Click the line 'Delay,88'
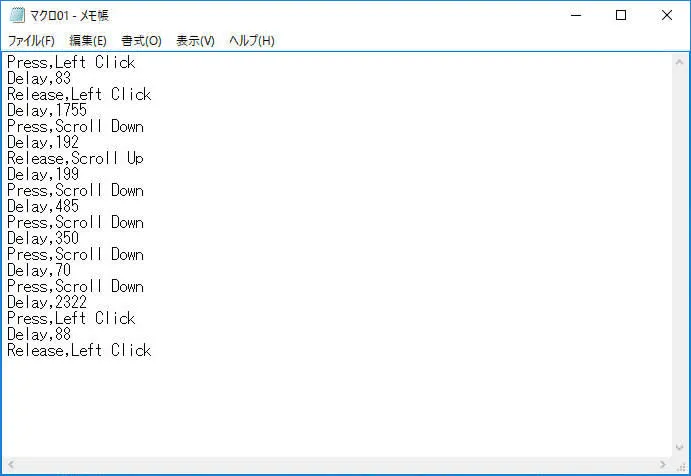Screen dimensions: 691x476 [x=39, y=334]
